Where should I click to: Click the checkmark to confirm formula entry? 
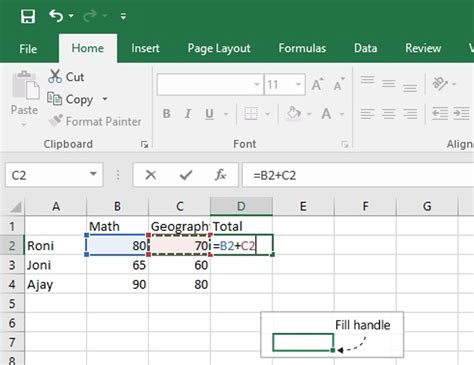click(186, 175)
